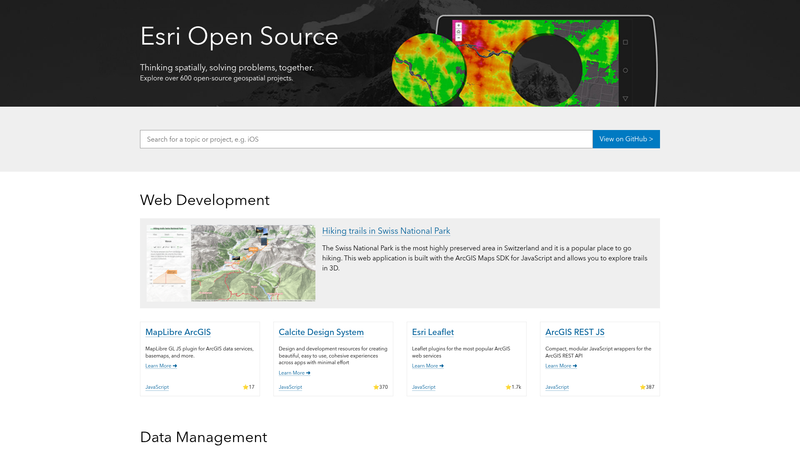Screen dimensions: 800x450
Task: Click the Web Development section heading
Action: (x=205, y=200)
